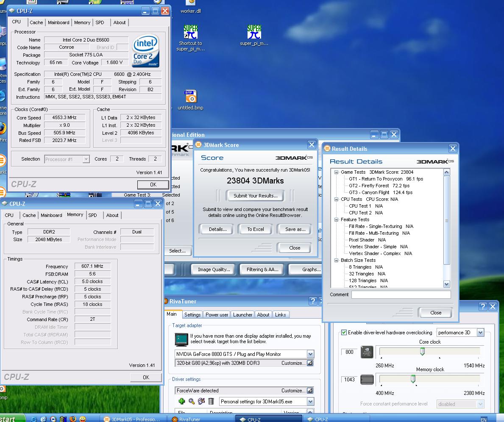Click Close in the Result Details window
This screenshot has height=422, width=504.
coord(435,313)
